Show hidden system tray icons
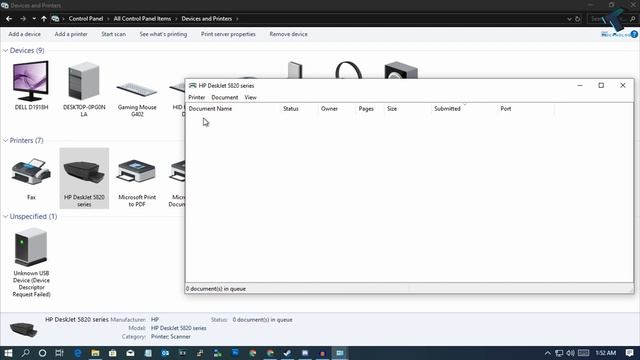 [548, 353]
